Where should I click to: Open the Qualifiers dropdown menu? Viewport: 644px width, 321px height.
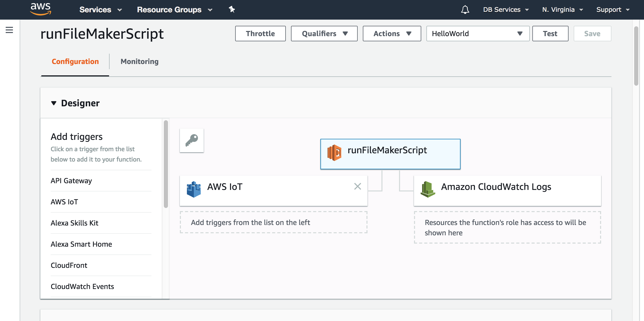click(324, 33)
